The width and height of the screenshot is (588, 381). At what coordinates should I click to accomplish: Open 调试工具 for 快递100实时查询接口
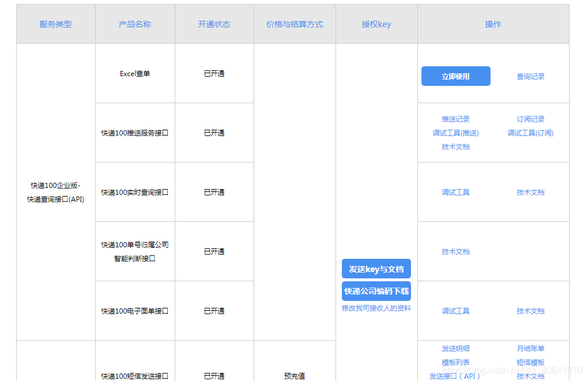coord(455,192)
